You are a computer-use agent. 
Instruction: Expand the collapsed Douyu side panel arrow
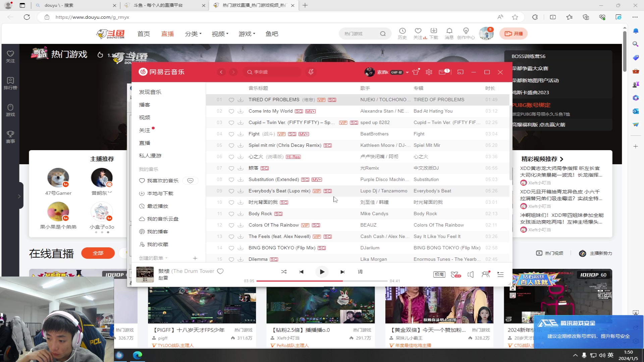19,196
